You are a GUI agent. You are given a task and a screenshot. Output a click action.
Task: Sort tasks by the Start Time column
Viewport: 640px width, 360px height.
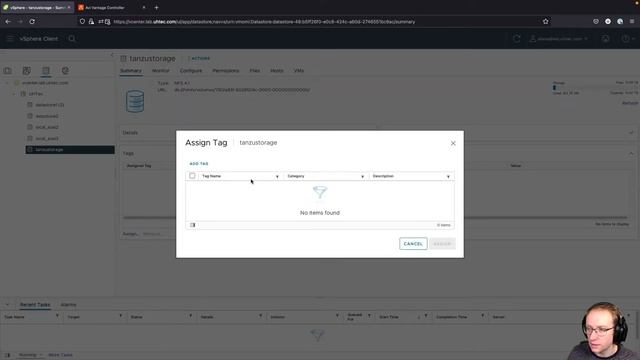pos(389,317)
